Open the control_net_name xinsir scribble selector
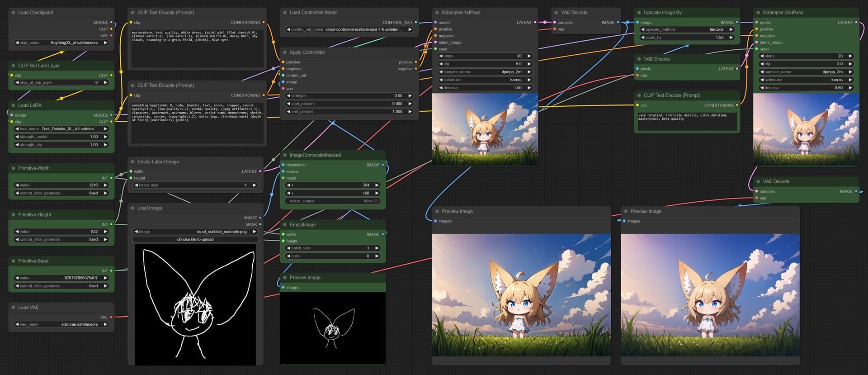Viewport: 868px width, 375px height. point(349,29)
